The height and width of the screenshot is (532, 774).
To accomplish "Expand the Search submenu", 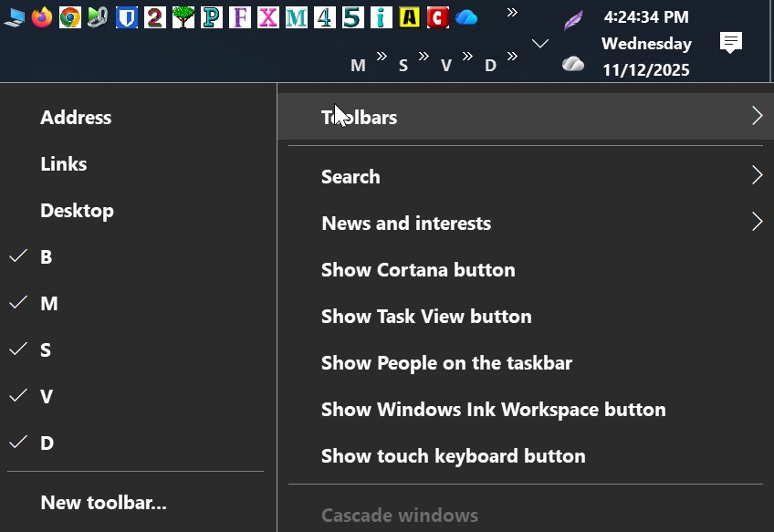I will click(350, 176).
